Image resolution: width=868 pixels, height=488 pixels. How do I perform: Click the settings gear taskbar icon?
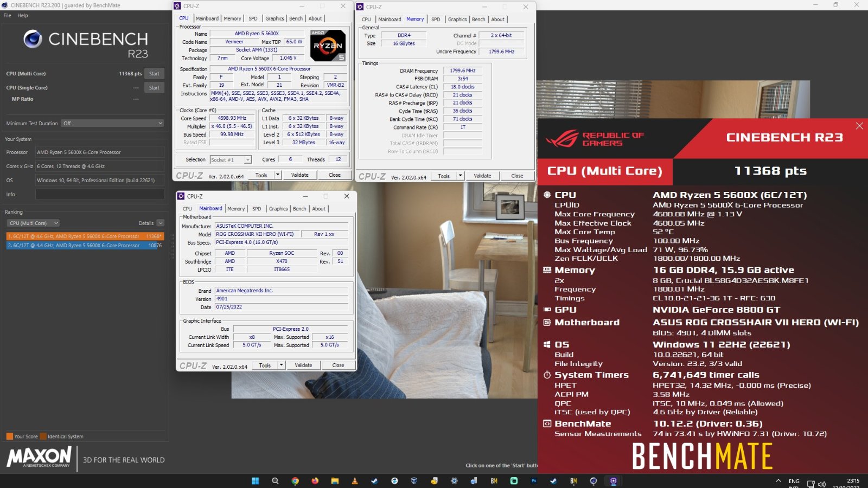tap(454, 481)
